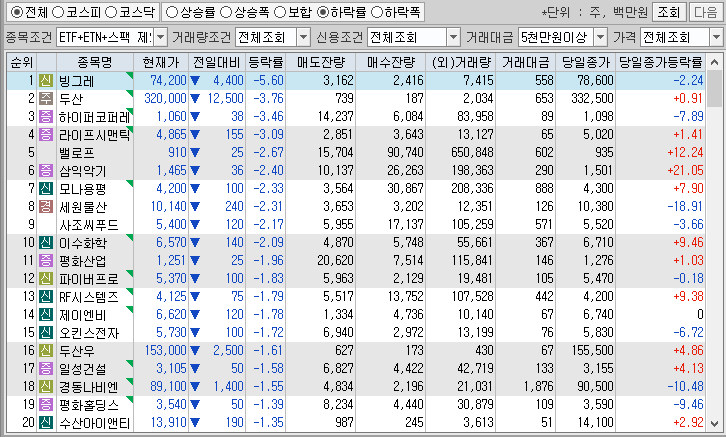This screenshot has width=726, height=437.
Task: Select stock name 사조씨푸드
Action: (89, 225)
